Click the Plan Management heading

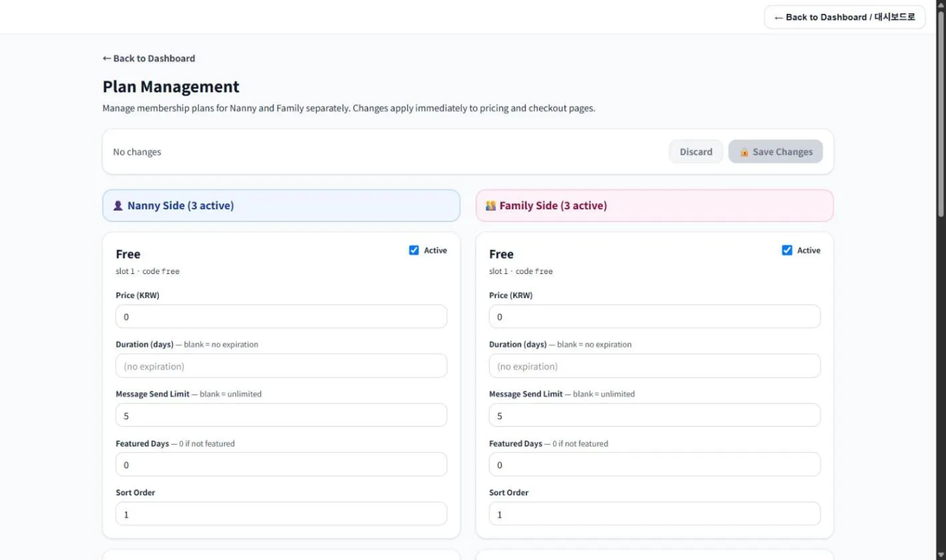(171, 87)
